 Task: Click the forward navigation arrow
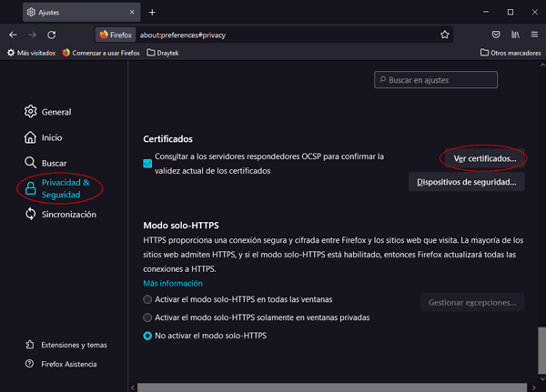32,35
